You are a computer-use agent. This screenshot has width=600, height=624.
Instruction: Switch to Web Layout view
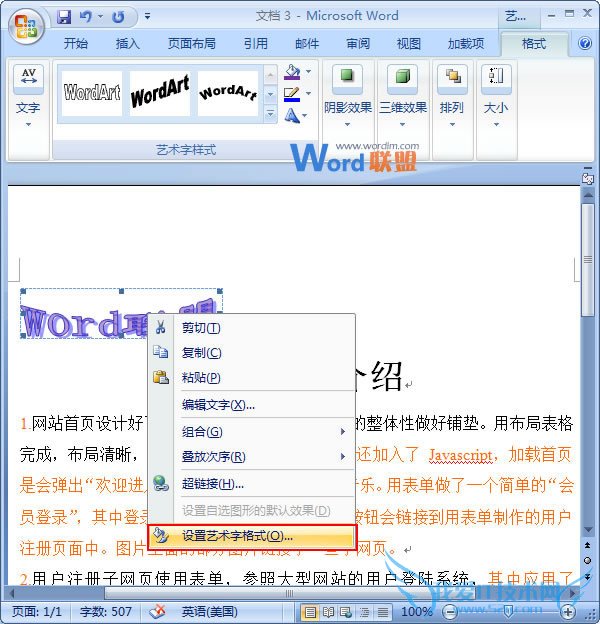(346, 612)
